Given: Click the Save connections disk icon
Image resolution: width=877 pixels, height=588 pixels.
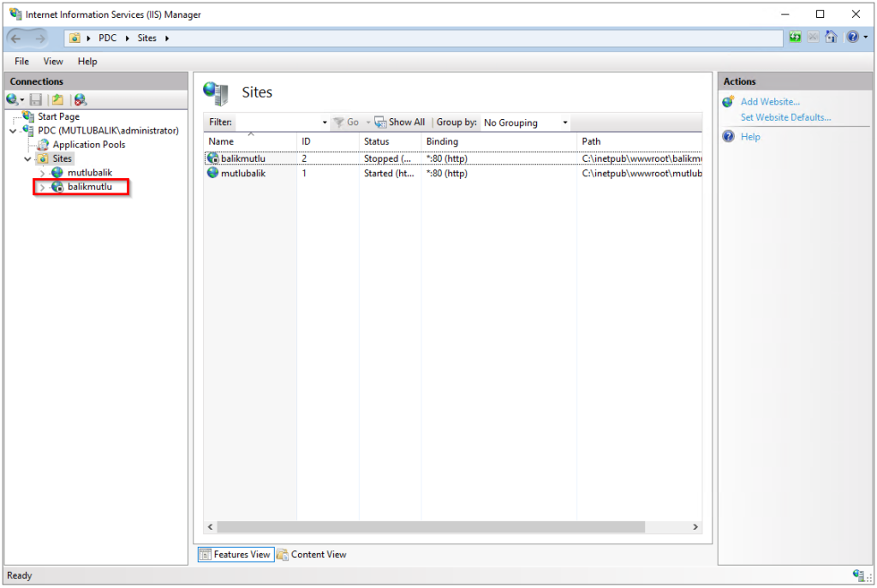Looking at the screenshot, I should 36,100.
